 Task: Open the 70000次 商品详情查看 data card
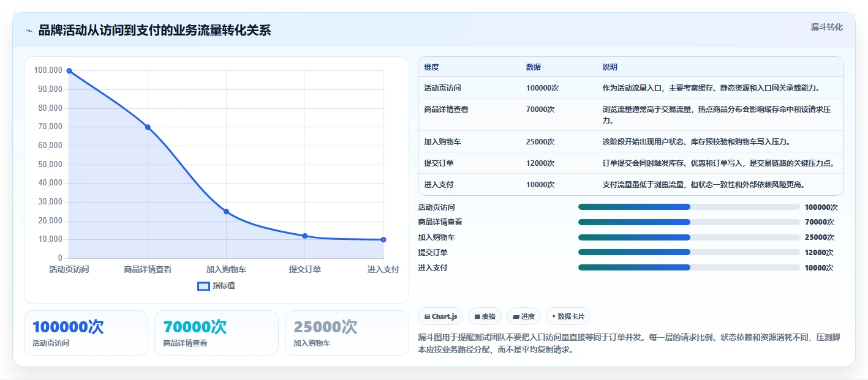(x=216, y=333)
